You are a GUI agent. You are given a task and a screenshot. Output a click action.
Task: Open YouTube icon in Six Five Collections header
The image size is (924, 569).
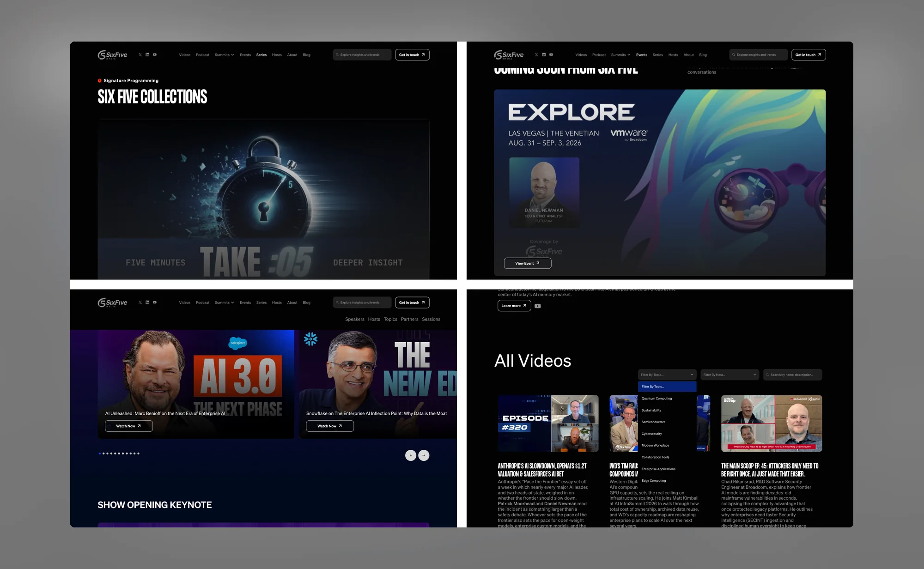(x=155, y=54)
